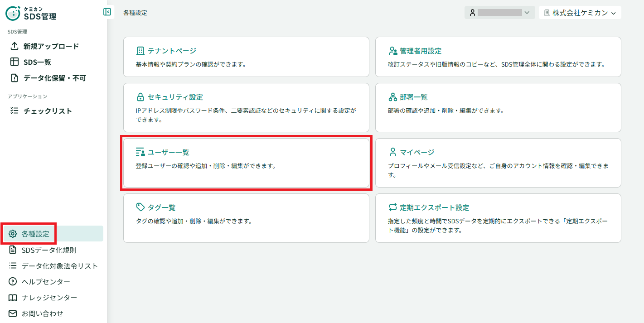Click the gear icon beside 各種設定
The width and height of the screenshot is (644, 323).
(13, 234)
